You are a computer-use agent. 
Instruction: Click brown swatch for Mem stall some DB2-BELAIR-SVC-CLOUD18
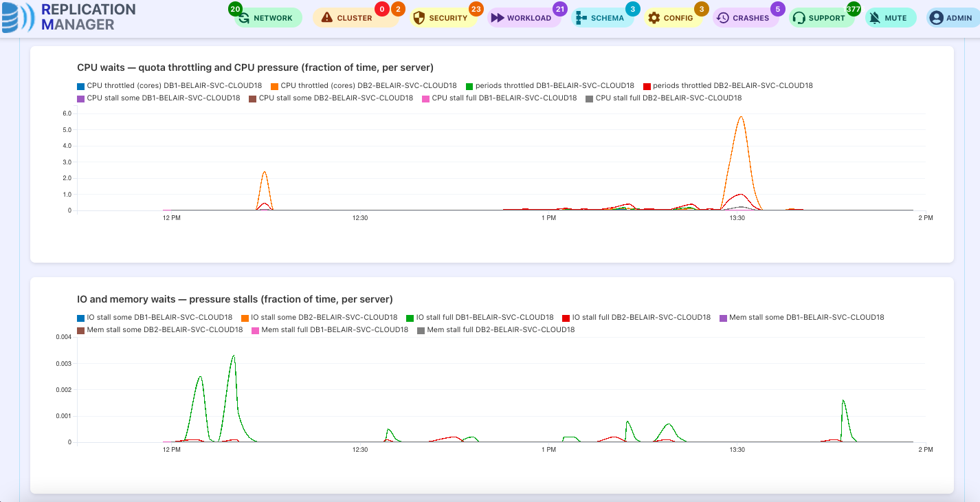pyautogui.click(x=80, y=330)
